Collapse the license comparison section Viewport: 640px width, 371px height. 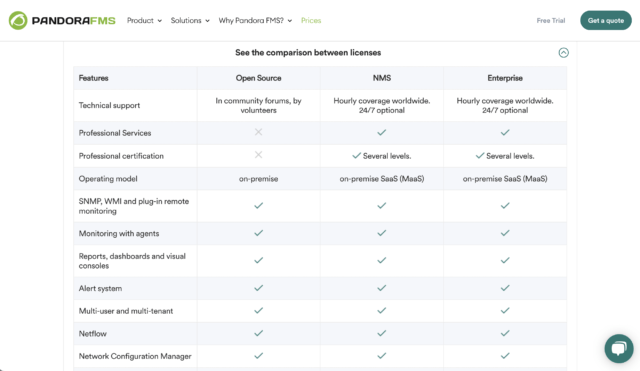point(563,53)
